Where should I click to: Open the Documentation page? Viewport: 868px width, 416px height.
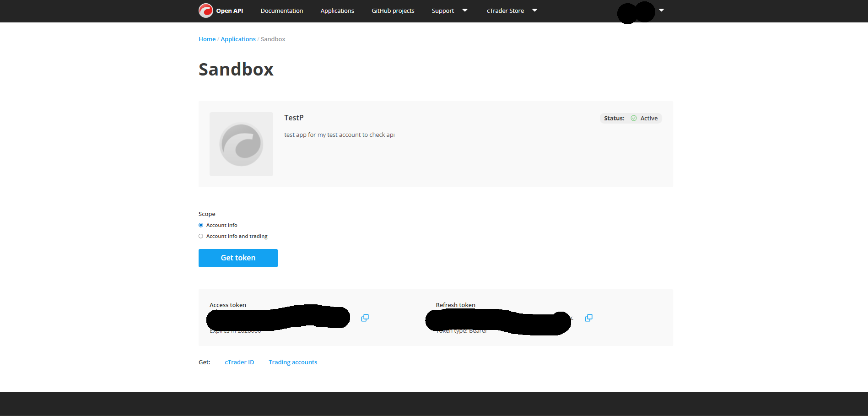[281, 11]
